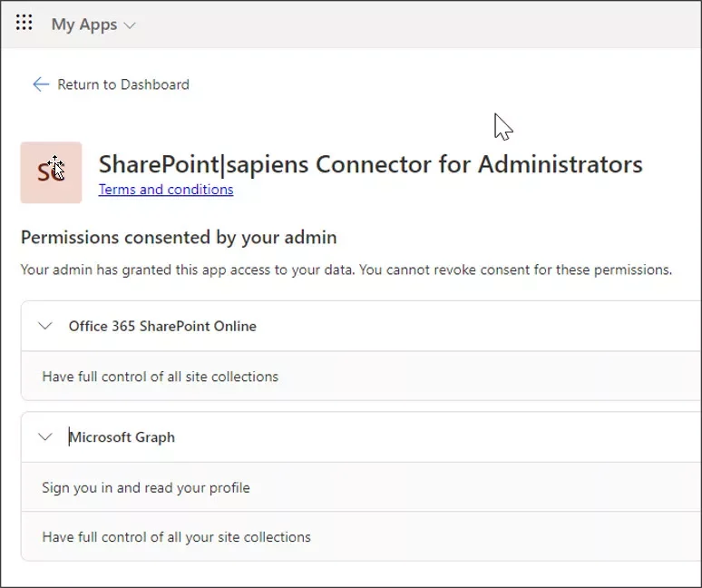The image size is (702, 588).
Task: Click 'Have full control of all site collections'
Action: pyautogui.click(x=161, y=377)
